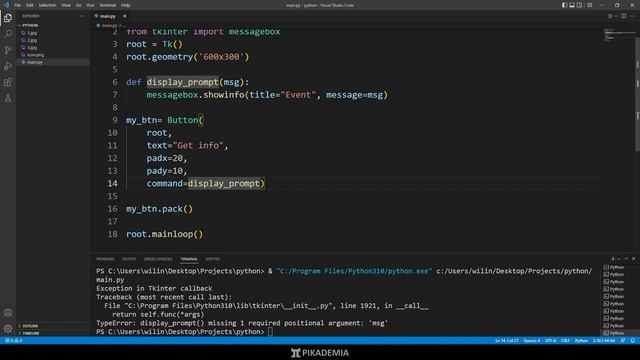Open the launch profile dropdown beside plus
640x360 pixels.
point(619,259)
